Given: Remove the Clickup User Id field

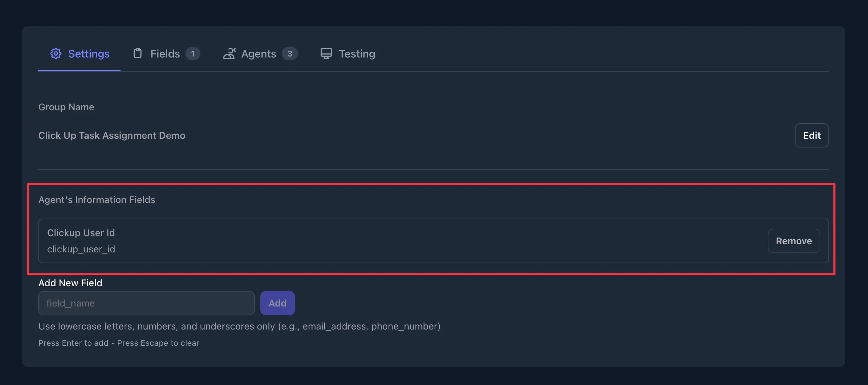Looking at the screenshot, I should pos(794,241).
